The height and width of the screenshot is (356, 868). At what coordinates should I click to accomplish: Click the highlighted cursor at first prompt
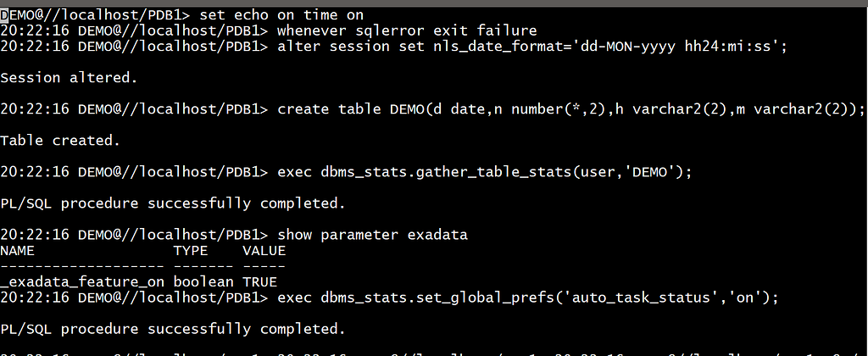4,15
